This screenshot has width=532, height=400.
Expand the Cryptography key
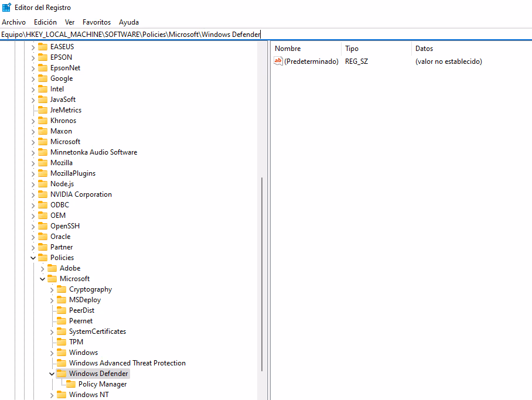tap(52, 290)
